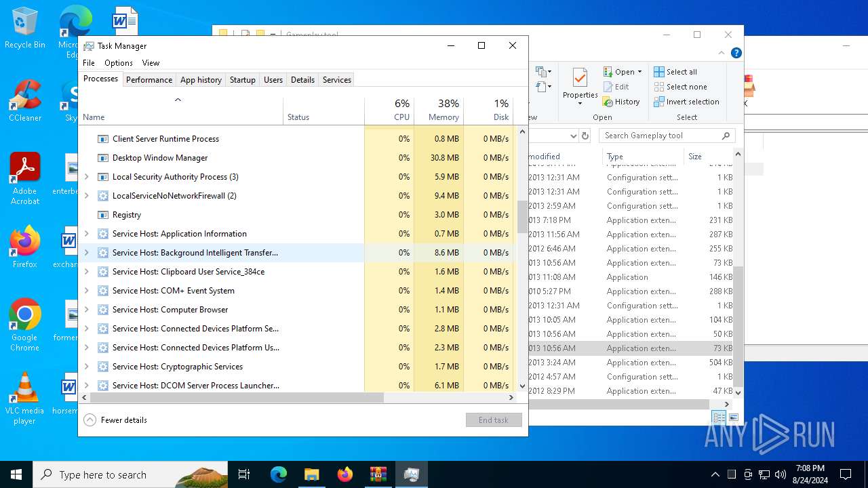
Task: Click the Task View taskbar button
Action: [x=244, y=474]
